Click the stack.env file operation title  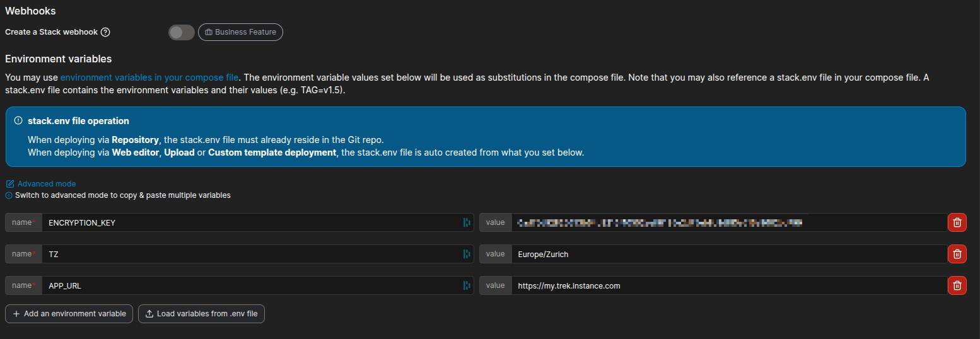click(x=78, y=120)
